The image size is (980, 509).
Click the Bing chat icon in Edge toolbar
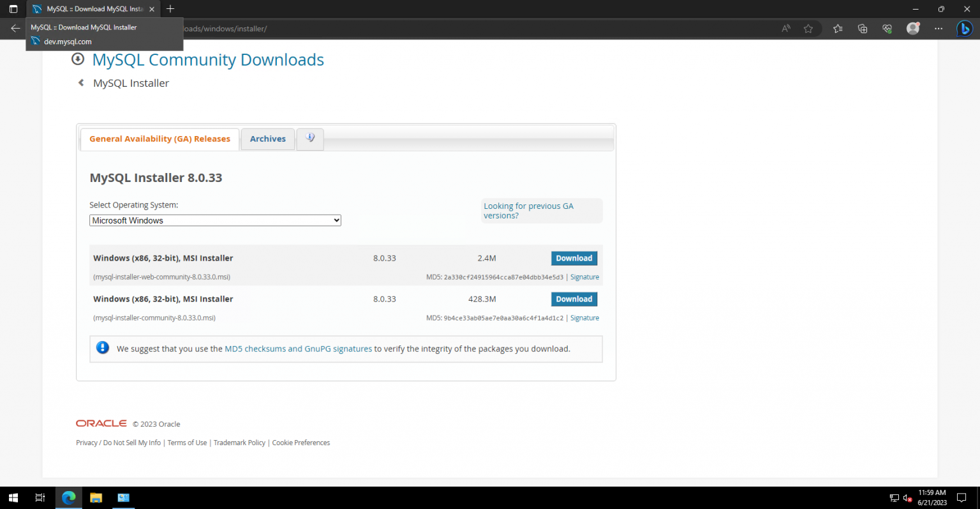(966, 29)
